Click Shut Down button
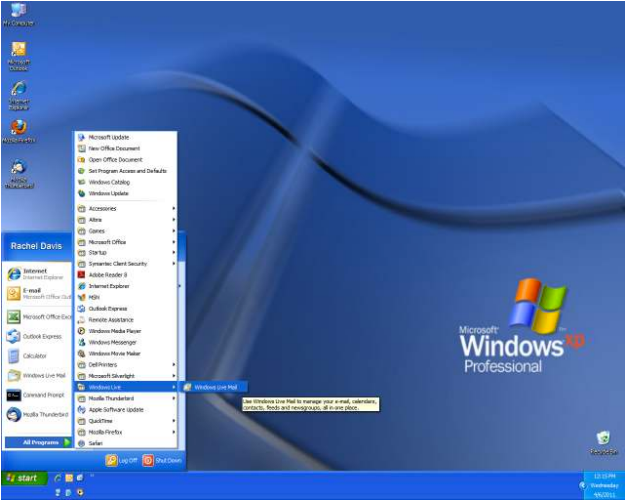The image size is (625, 500). [x=162, y=460]
